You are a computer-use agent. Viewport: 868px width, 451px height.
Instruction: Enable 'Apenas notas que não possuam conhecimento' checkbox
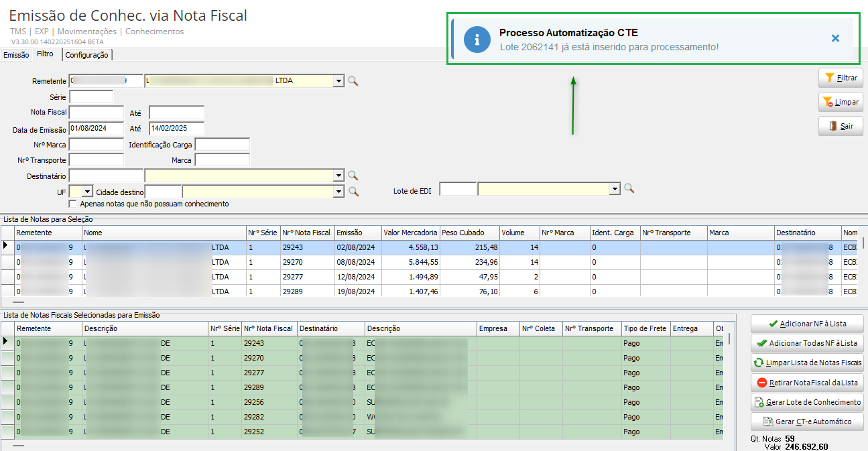tap(73, 204)
